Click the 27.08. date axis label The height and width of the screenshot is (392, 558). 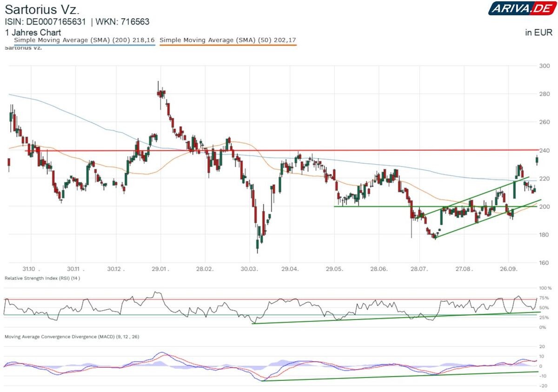[x=464, y=269]
